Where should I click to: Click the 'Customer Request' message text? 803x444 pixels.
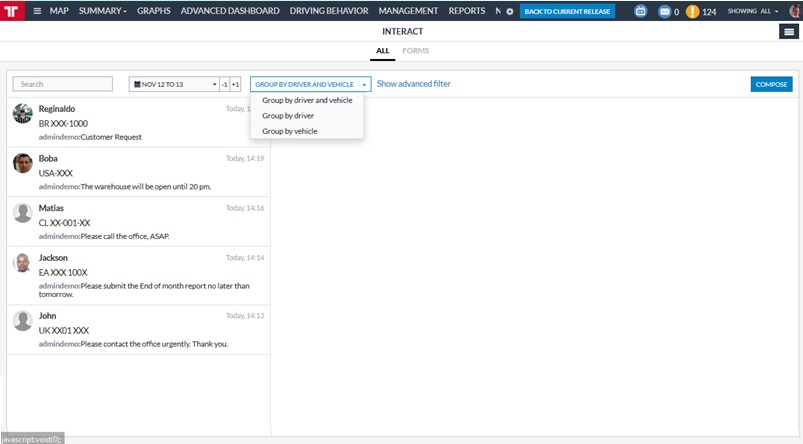coord(111,137)
